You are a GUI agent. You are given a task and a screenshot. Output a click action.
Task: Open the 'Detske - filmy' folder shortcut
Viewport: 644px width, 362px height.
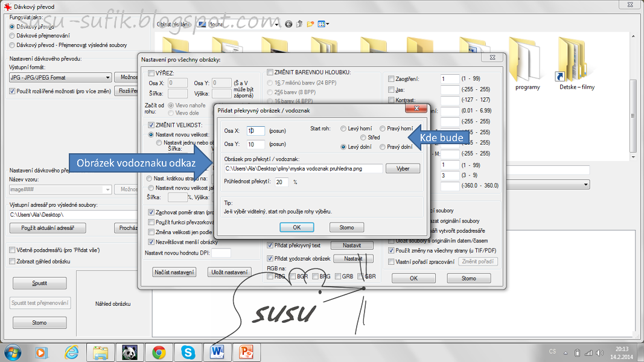point(576,63)
